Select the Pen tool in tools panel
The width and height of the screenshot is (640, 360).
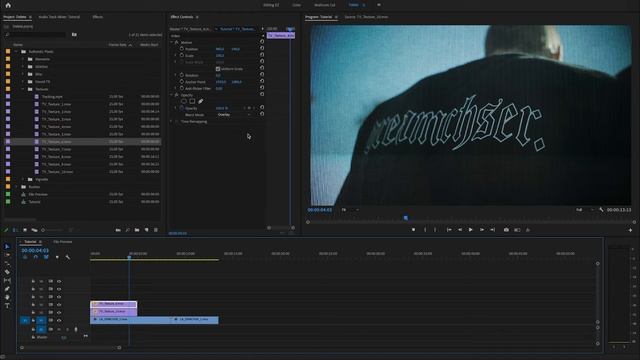pyautogui.click(x=7, y=289)
